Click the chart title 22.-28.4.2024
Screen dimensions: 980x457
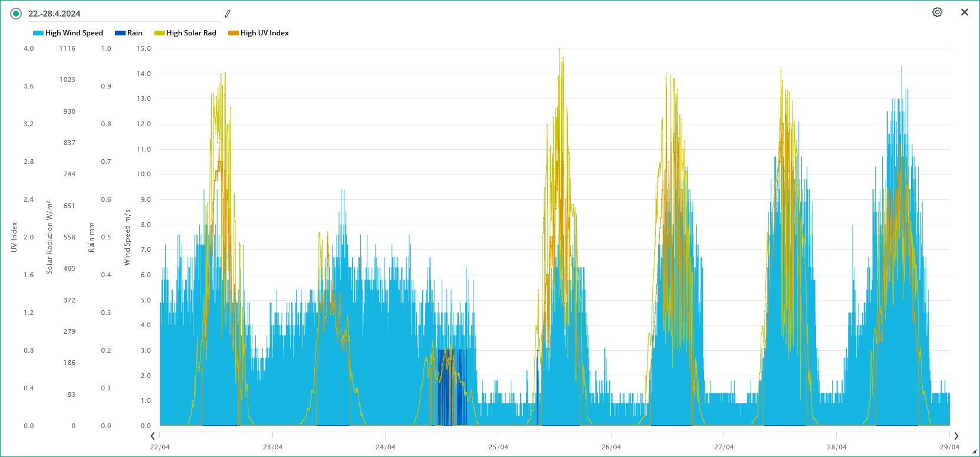coord(54,14)
